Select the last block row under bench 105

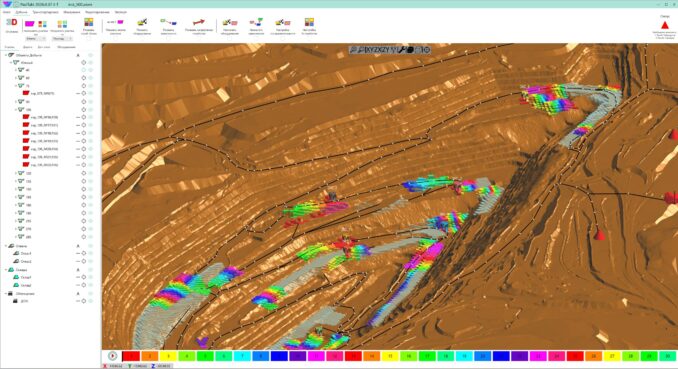(45, 165)
